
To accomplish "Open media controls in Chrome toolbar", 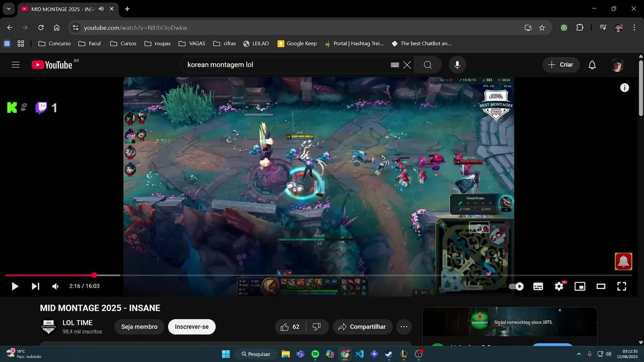I will [603, 28].
